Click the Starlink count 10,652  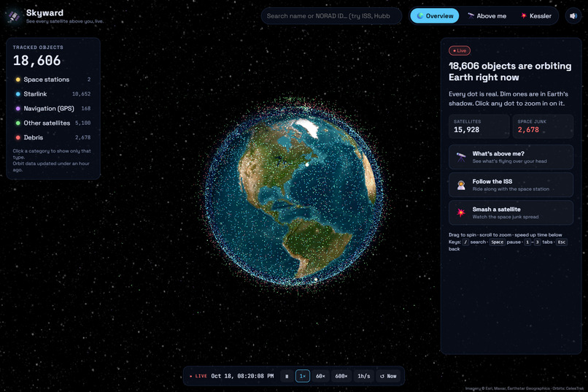[82, 93]
